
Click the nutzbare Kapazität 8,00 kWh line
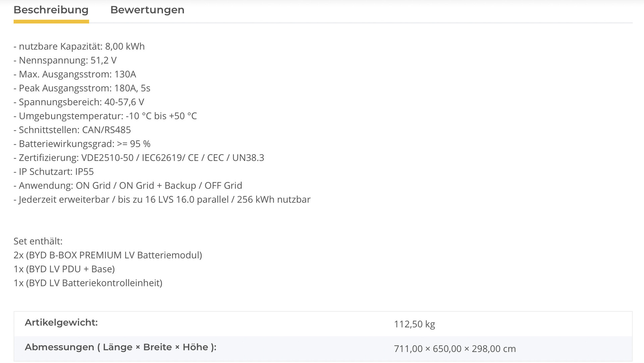tap(79, 46)
